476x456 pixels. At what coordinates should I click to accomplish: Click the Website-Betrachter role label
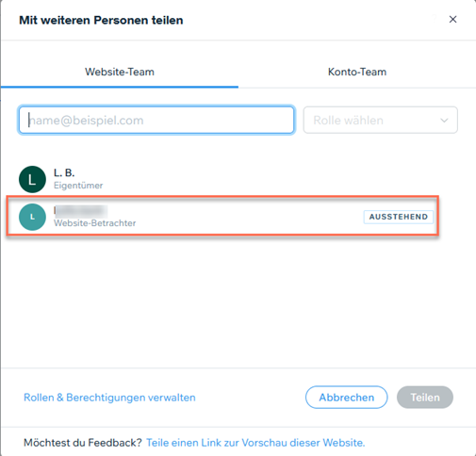tap(95, 223)
